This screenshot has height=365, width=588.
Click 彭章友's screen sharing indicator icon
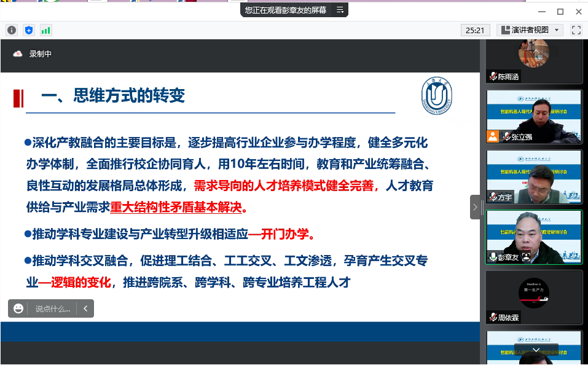tap(526, 257)
